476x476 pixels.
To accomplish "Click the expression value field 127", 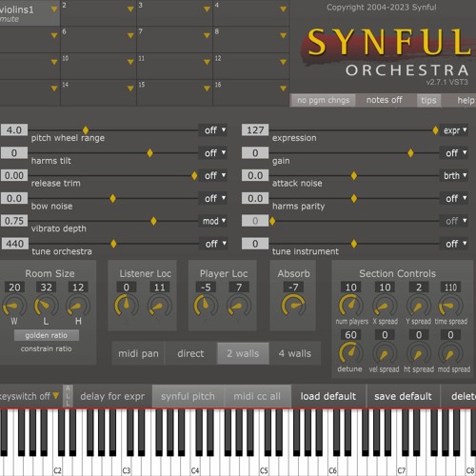I will click(255, 130).
